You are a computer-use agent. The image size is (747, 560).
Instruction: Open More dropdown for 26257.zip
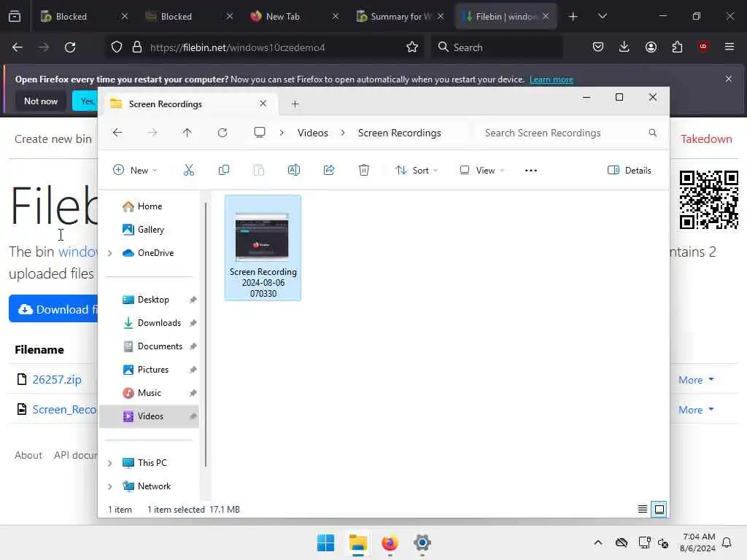coord(696,380)
